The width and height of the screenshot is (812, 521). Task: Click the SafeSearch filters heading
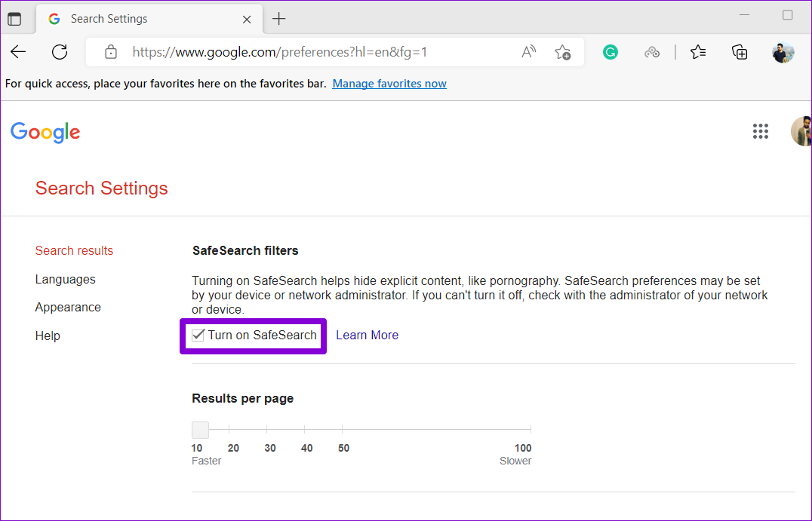click(x=245, y=250)
